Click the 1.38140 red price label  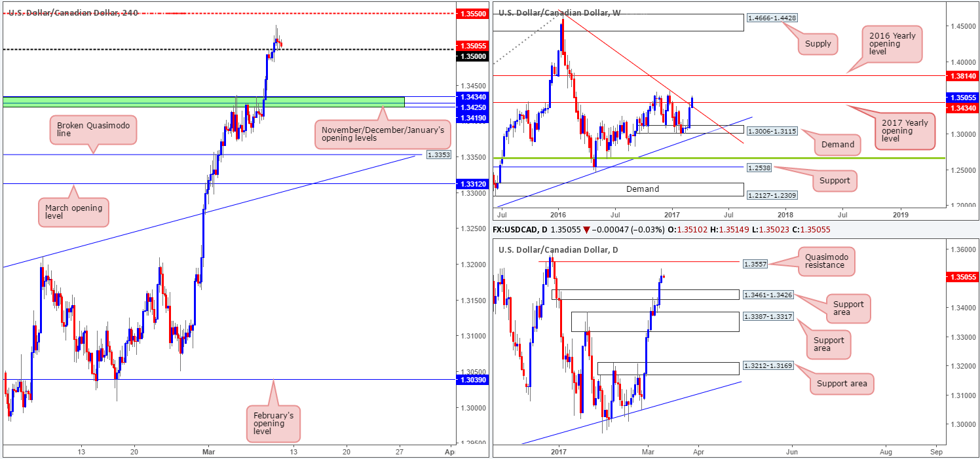tap(962, 76)
